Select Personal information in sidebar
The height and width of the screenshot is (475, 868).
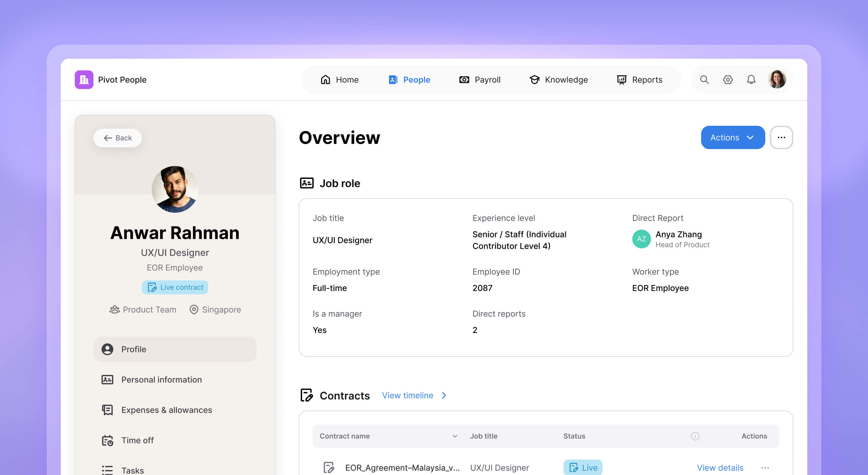click(x=161, y=380)
